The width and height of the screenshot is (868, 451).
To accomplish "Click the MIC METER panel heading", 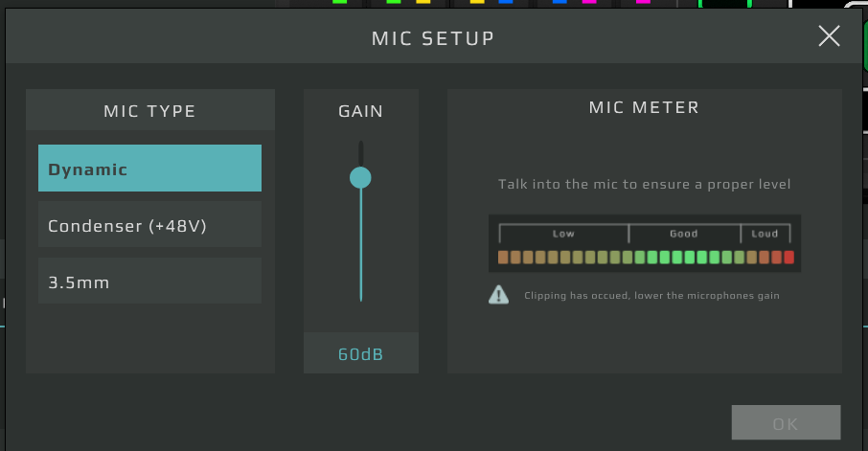I will click(644, 107).
